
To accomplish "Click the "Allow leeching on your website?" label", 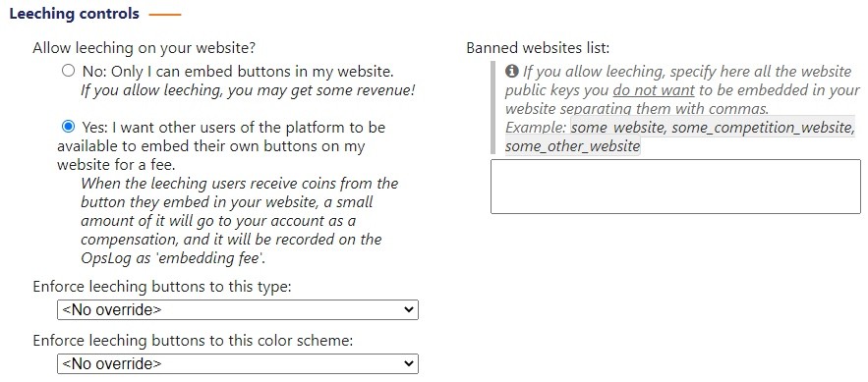I will tap(144, 48).
